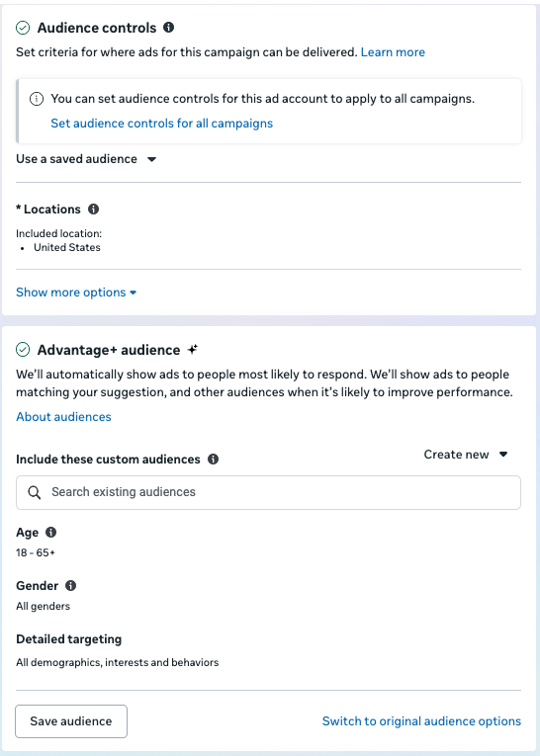540x756 pixels.
Task: Click the search magnifier icon in audiences field
Action: coord(35,492)
